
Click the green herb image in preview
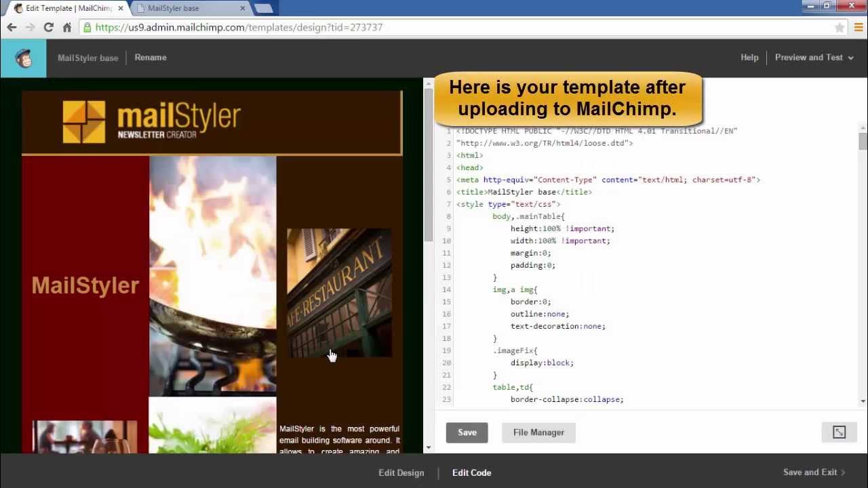tap(213, 425)
